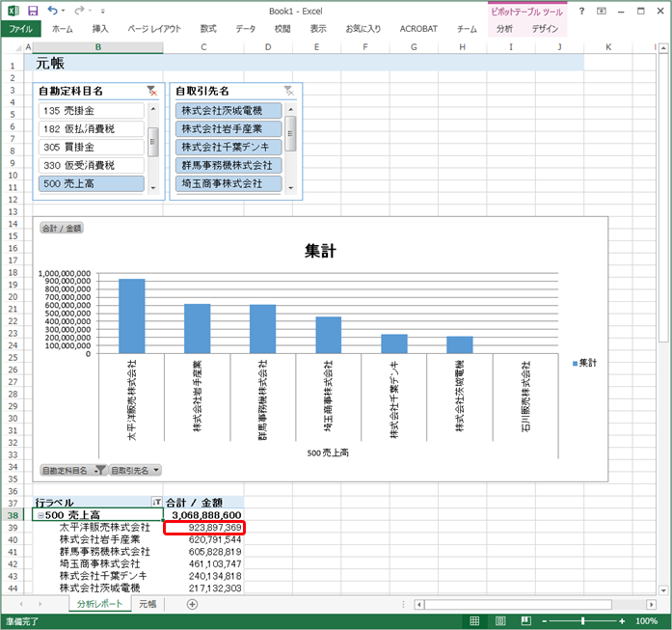Viewport: 672px width, 630px height.
Task: Toggle slicer item 埼玉商事株式会社
Action: [x=228, y=183]
